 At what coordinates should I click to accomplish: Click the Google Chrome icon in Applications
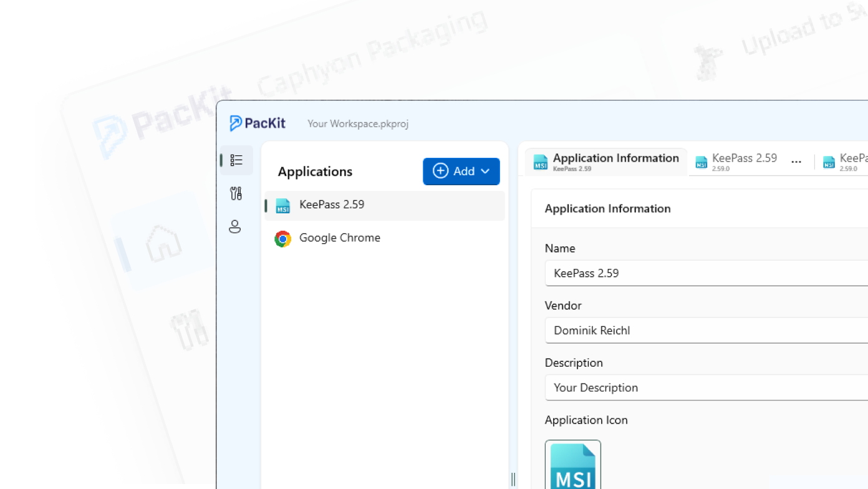tap(283, 238)
